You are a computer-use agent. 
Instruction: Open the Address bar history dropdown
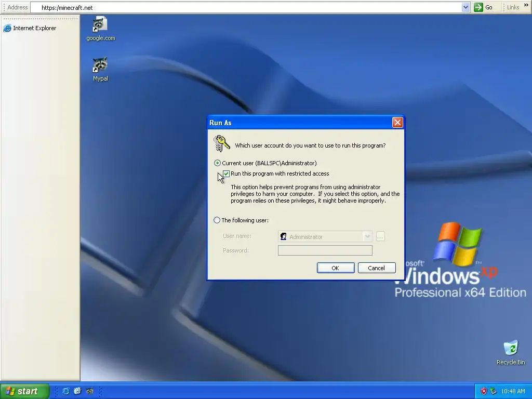[466, 7]
